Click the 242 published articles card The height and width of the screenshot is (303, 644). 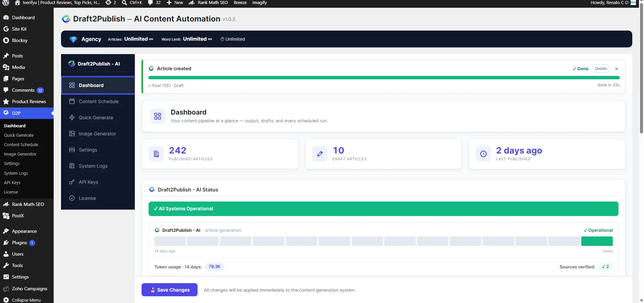coord(220,154)
